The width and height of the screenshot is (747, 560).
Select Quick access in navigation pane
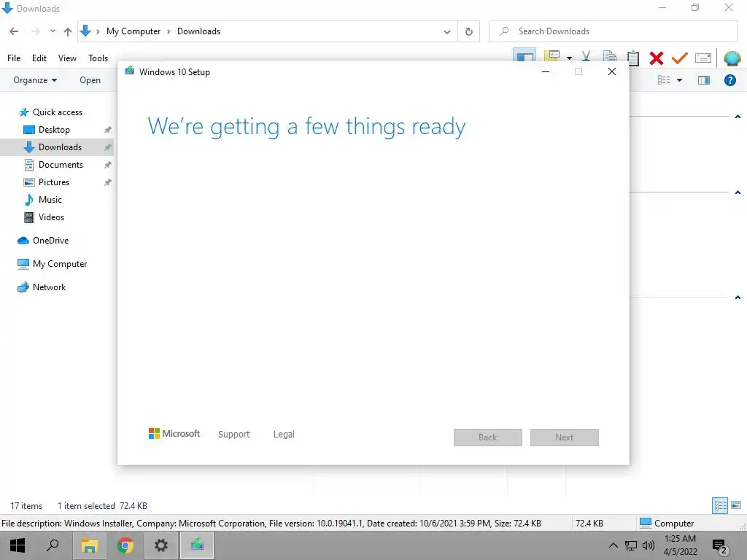tap(57, 112)
